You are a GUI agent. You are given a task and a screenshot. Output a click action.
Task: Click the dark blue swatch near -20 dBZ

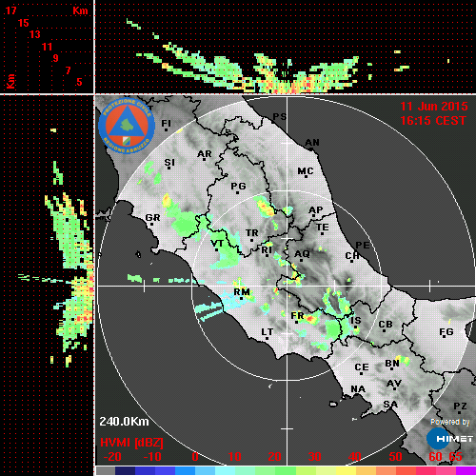[x=125, y=470]
